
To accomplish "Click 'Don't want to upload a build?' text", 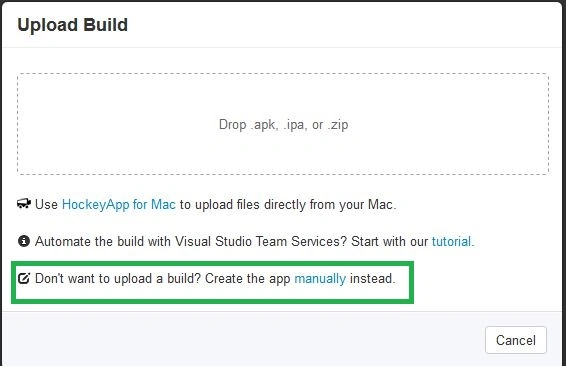I will [118, 279].
